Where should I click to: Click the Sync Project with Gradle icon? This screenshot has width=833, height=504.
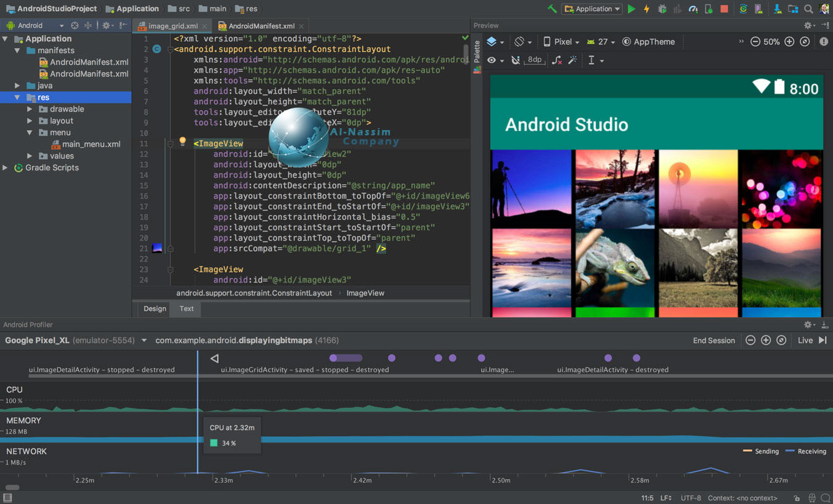pyautogui.click(x=744, y=9)
